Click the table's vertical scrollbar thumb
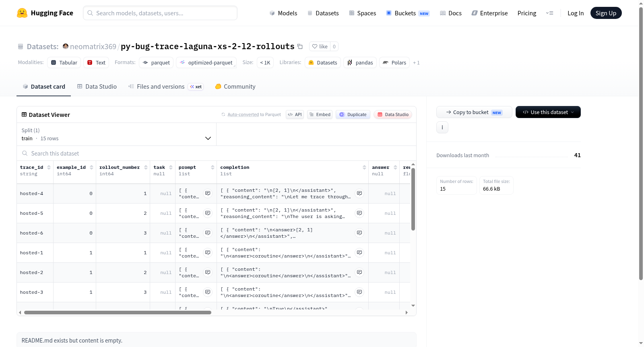644x347 pixels. pyautogui.click(x=413, y=199)
